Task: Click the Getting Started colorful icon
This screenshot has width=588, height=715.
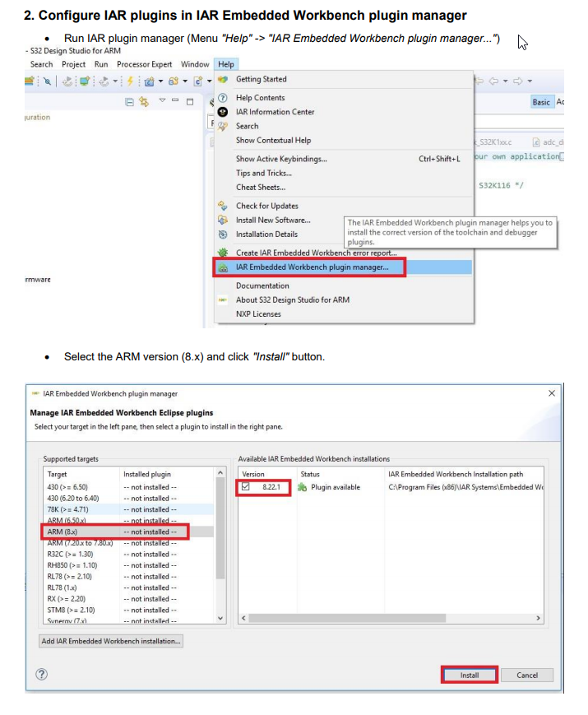Action: [222, 79]
